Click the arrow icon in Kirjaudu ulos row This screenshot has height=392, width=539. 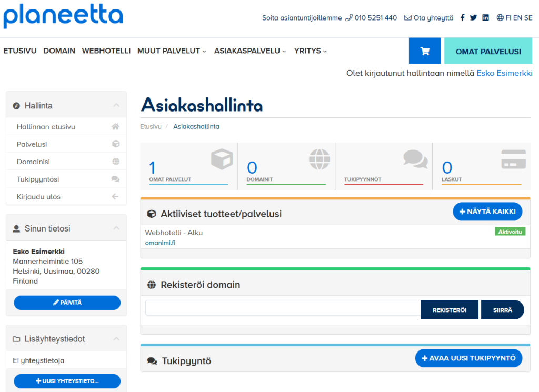115,196
